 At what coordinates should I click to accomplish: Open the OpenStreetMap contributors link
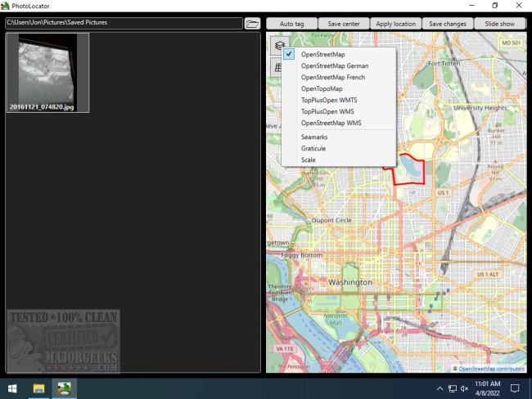pyautogui.click(x=491, y=369)
